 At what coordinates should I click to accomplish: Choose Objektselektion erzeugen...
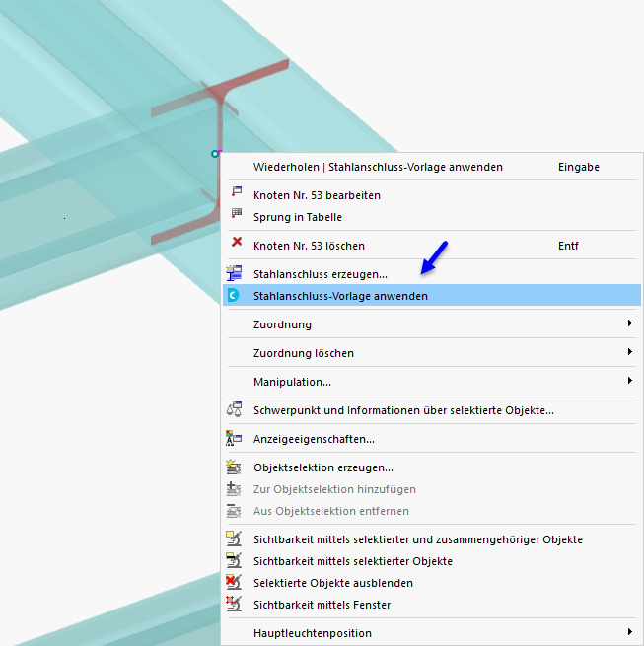(432, 467)
